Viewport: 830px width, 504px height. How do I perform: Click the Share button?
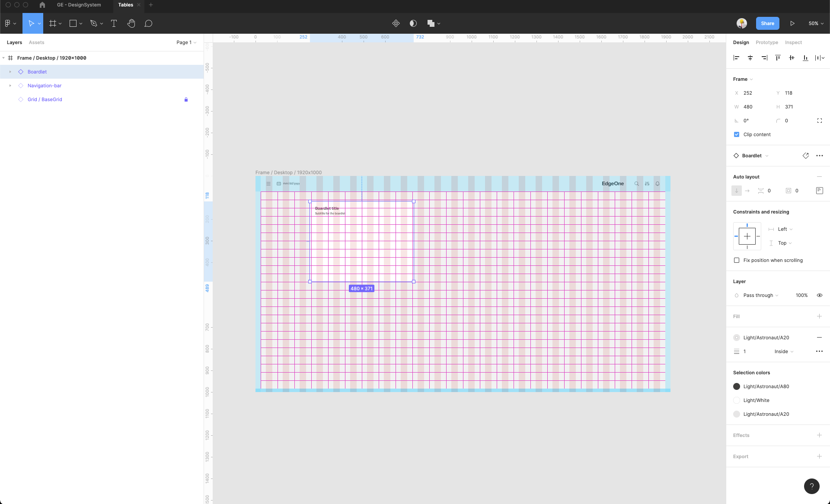tap(767, 23)
